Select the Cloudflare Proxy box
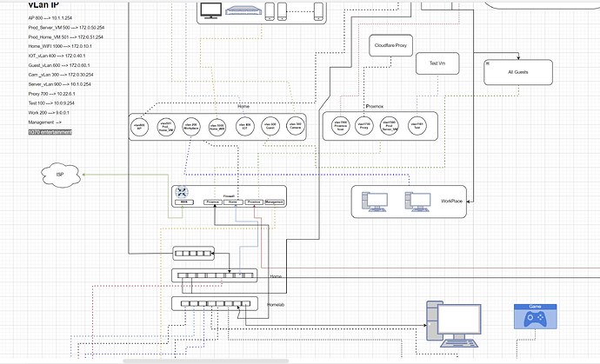600x364 pixels. tap(390, 45)
